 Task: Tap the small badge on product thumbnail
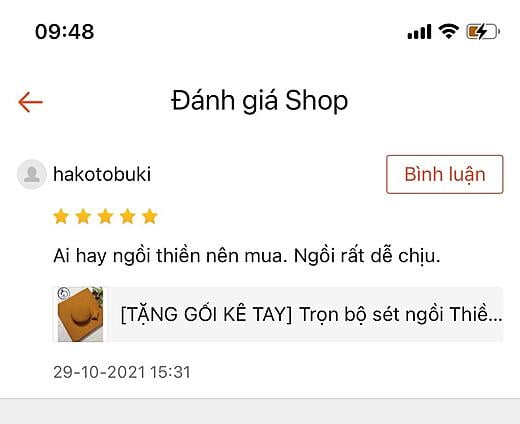[x=63, y=294]
